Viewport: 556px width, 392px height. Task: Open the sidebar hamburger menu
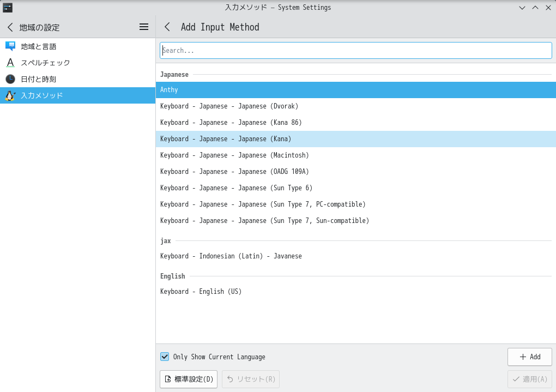coord(143,27)
